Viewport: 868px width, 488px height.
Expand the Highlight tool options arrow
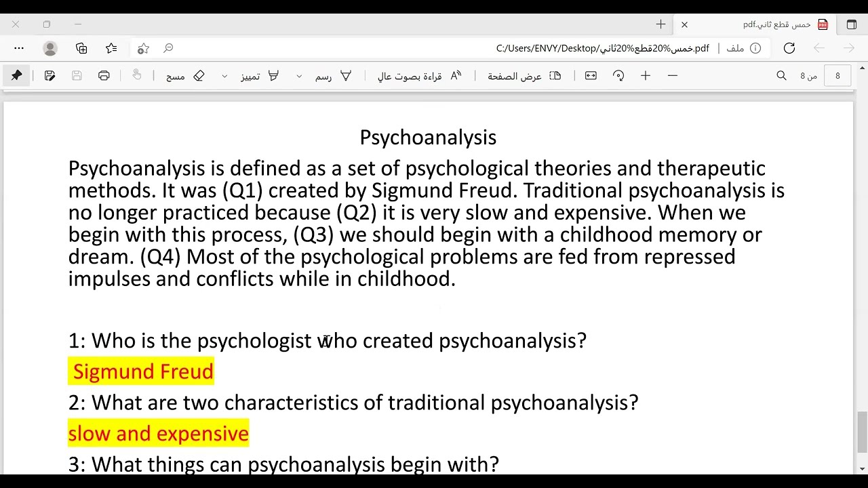point(224,77)
